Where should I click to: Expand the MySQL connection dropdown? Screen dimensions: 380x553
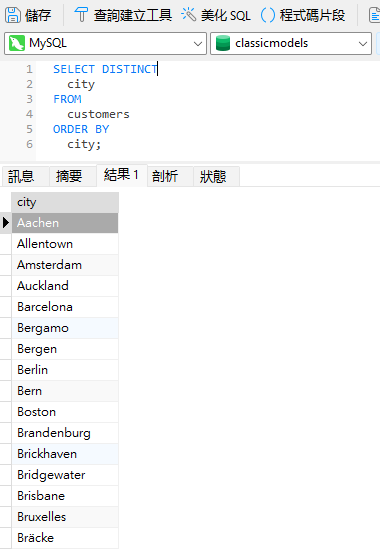pos(198,44)
